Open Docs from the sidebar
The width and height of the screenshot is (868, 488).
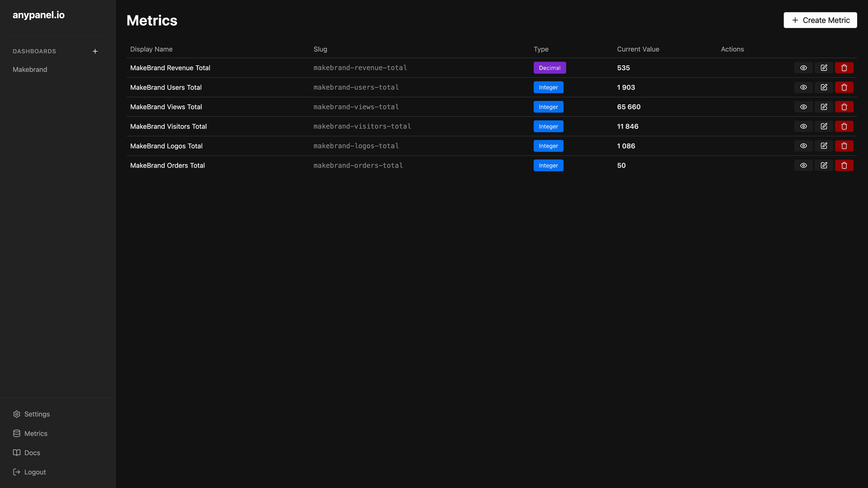tap(32, 453)
